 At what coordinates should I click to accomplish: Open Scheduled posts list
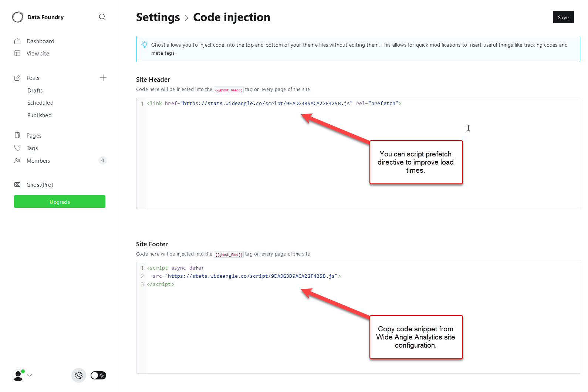pyautogui.click(x=40, y=103)
